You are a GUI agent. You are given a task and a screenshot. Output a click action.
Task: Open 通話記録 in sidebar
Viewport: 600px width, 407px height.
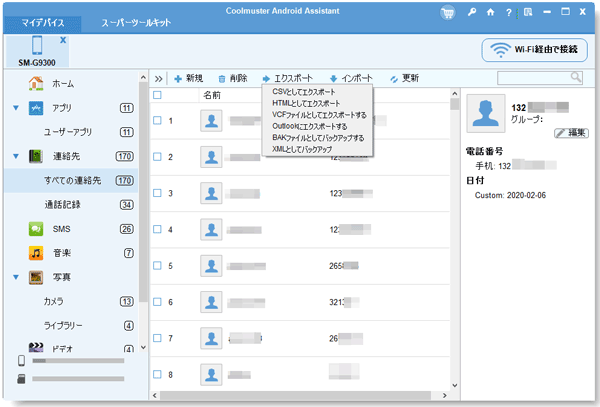[62, 205]
